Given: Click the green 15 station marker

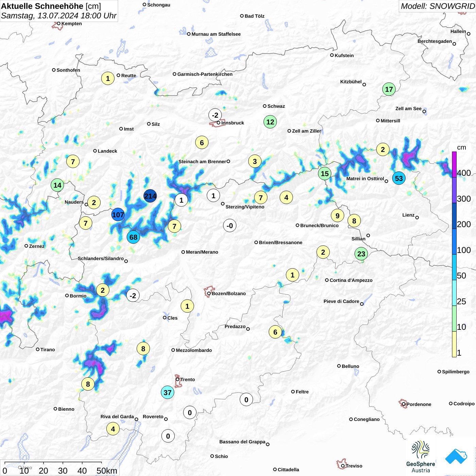Looking at the screenshot, I should coord(325,174).
